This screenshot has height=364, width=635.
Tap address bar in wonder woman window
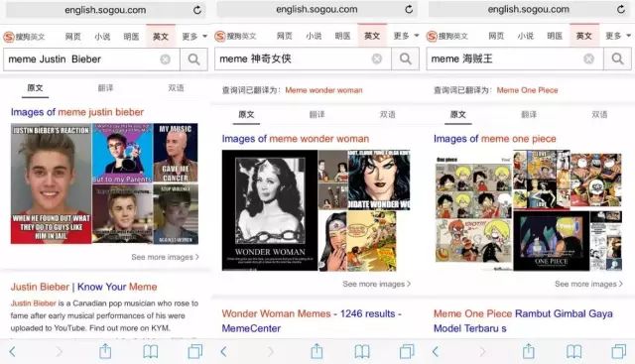tap(317, 9)
